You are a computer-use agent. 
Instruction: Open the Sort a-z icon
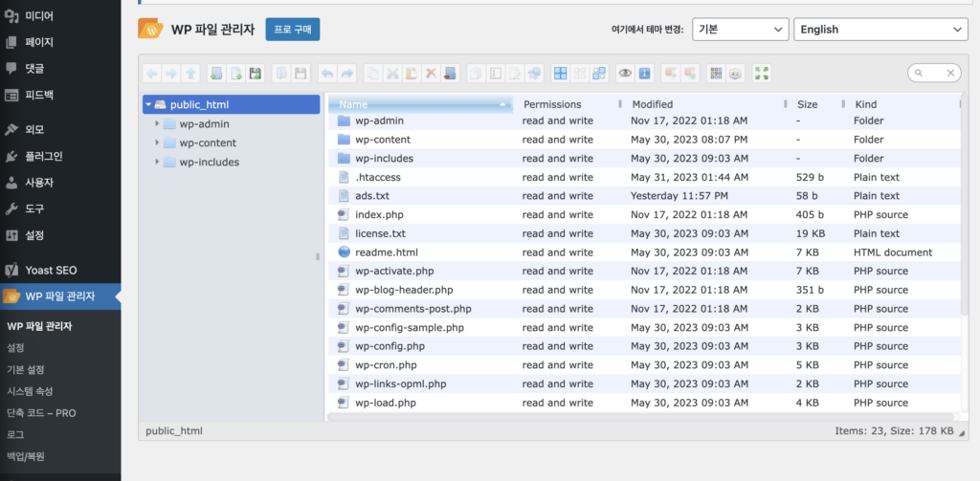[x=736, y=74]
